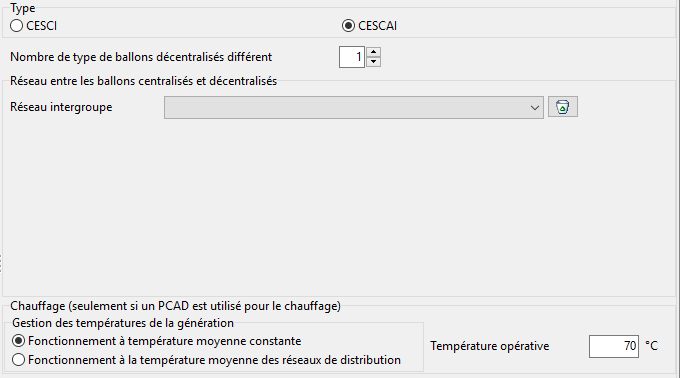Select the CESCI type radio button

click(x=16, y=26)
